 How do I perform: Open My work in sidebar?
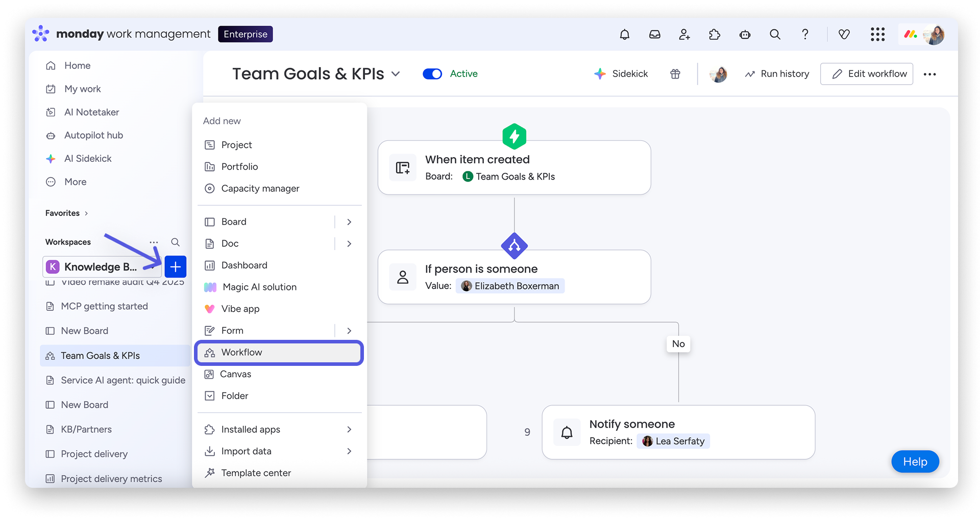coord(73,89)
